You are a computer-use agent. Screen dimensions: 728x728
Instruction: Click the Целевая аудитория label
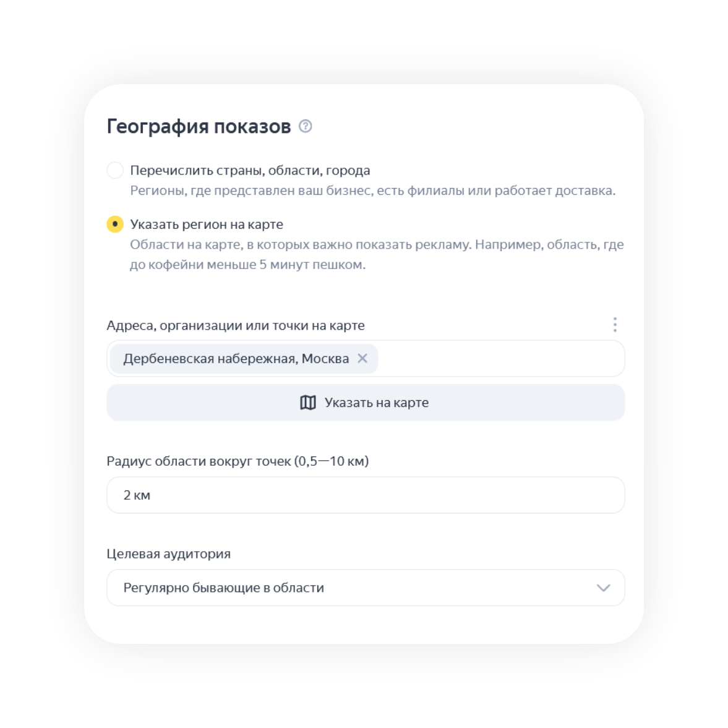pos(168,554)
